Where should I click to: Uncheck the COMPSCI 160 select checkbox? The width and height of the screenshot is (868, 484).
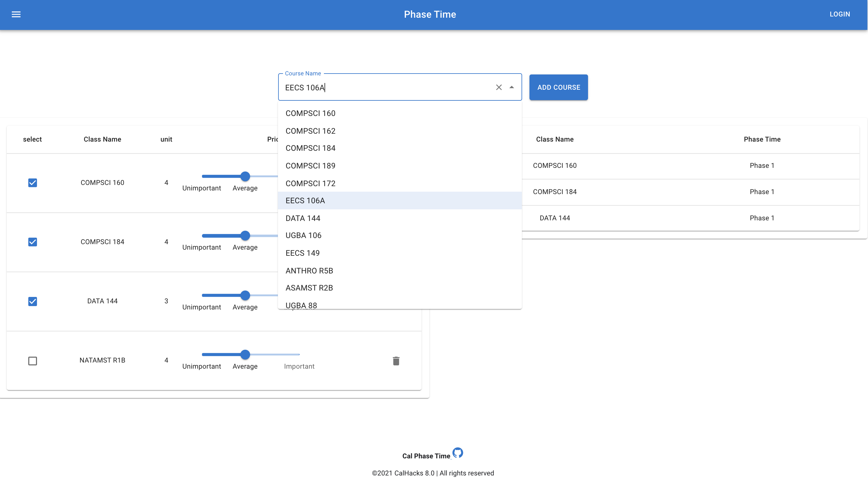point(32,183)
